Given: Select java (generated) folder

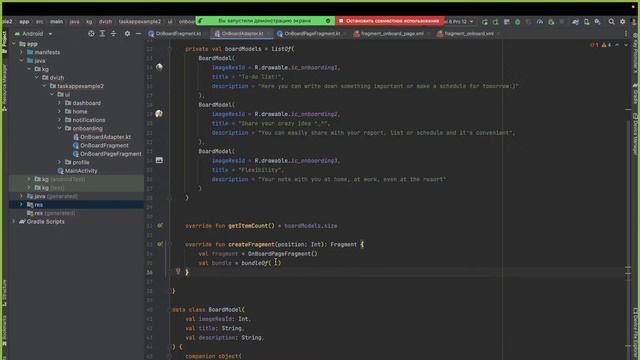Looking at the screenshot, I should coord(52,196).
